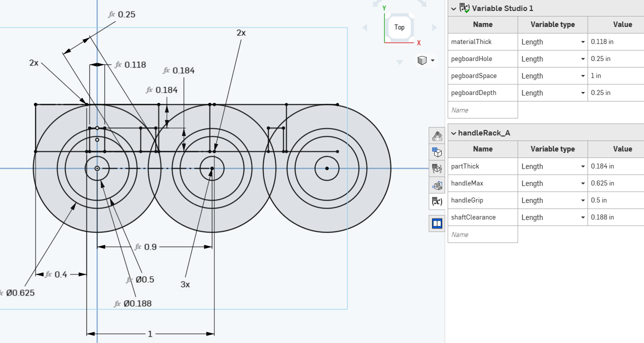Image resolution: width=644 pixels, height=343 pixels.
Task: Open the Appearances panel icon
Action: [437, 135]
